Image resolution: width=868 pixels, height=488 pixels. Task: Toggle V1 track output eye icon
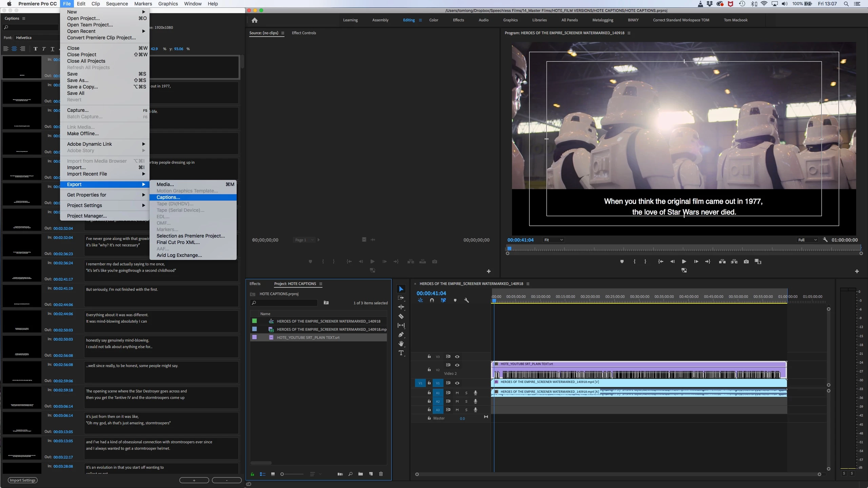click(x=457, y=383)
